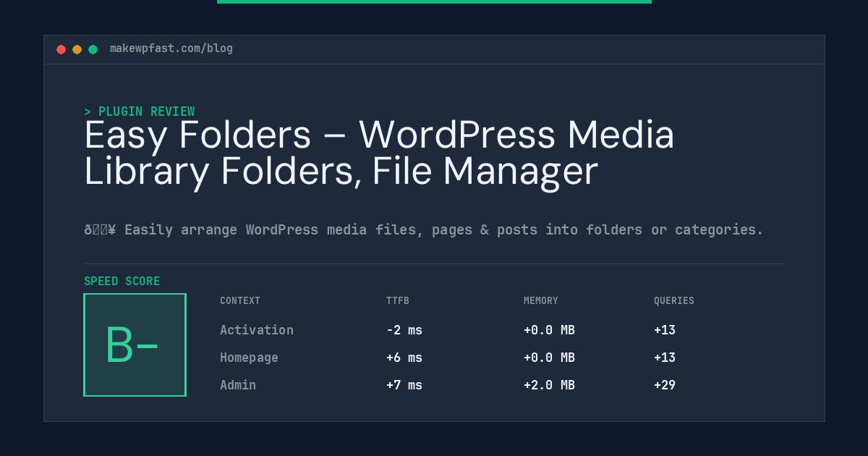
Task: Click the TTFB column header
Action: coord(398,301)
